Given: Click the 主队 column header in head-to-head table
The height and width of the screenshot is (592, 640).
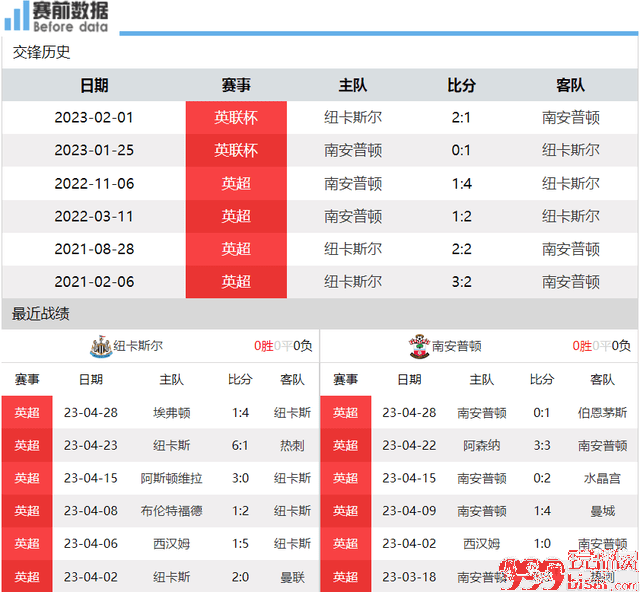Looking at the screenshot, I should (353, 85).
